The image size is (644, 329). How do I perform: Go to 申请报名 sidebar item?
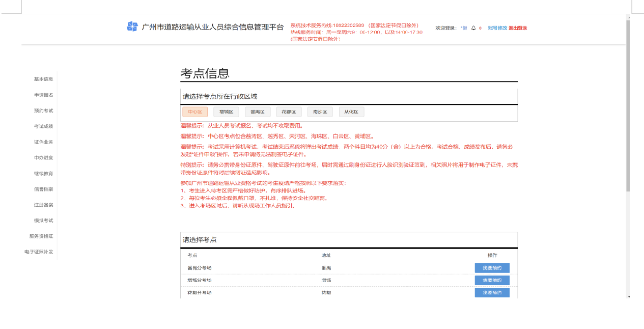43,95
